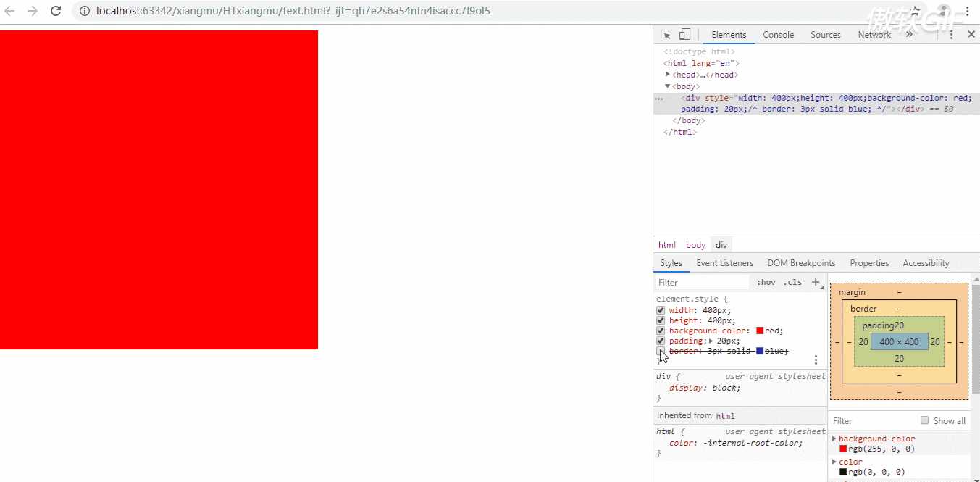The image size is (980, 482).
Task: Click the left padding value 20
Action: pos(863,342)
